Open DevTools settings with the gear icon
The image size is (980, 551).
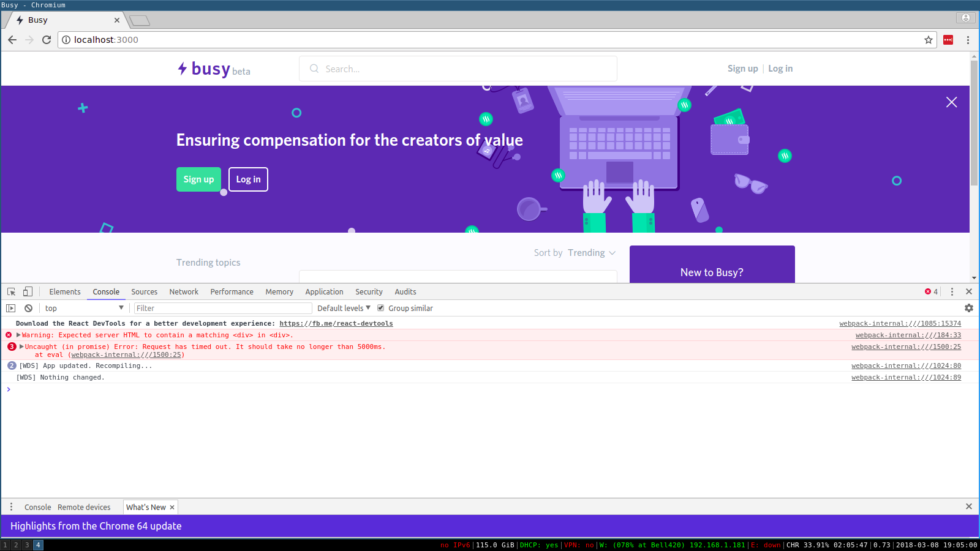pyautogui.click(x=968, y=308)
